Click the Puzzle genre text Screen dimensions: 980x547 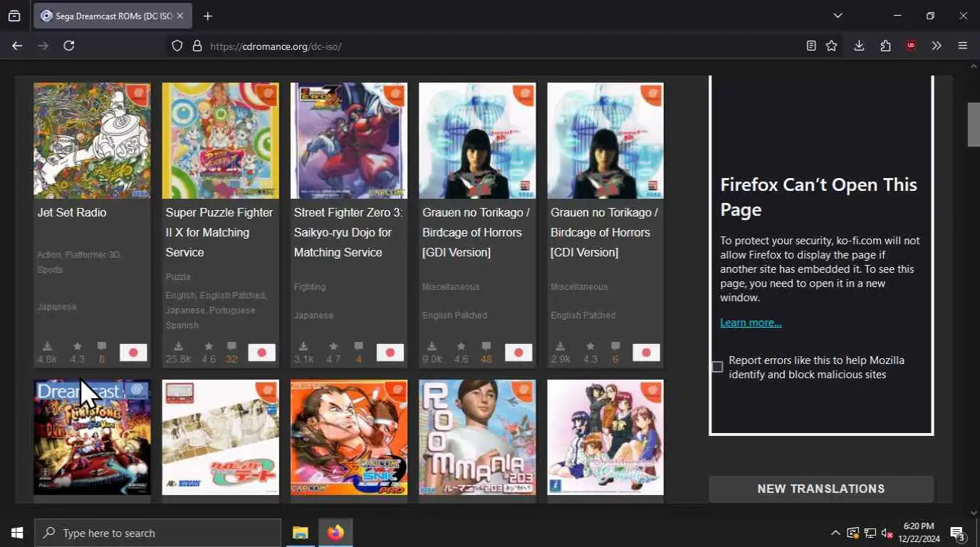178,277
